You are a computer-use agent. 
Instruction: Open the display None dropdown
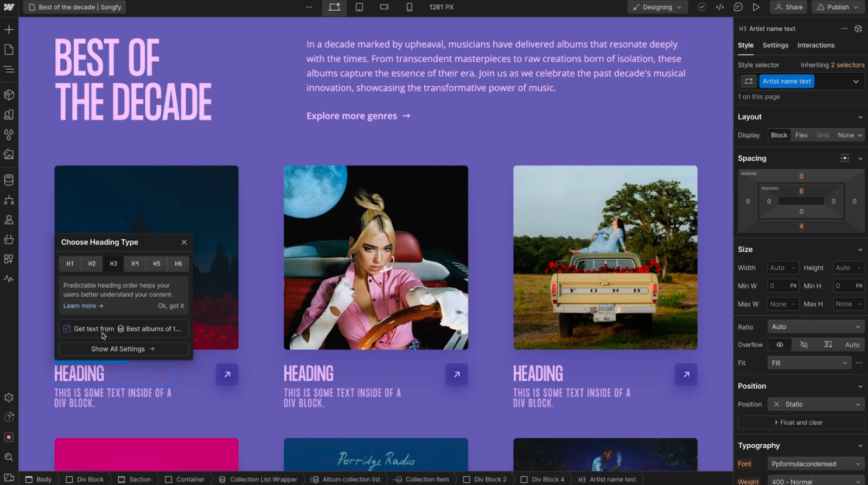pos(849,135)
